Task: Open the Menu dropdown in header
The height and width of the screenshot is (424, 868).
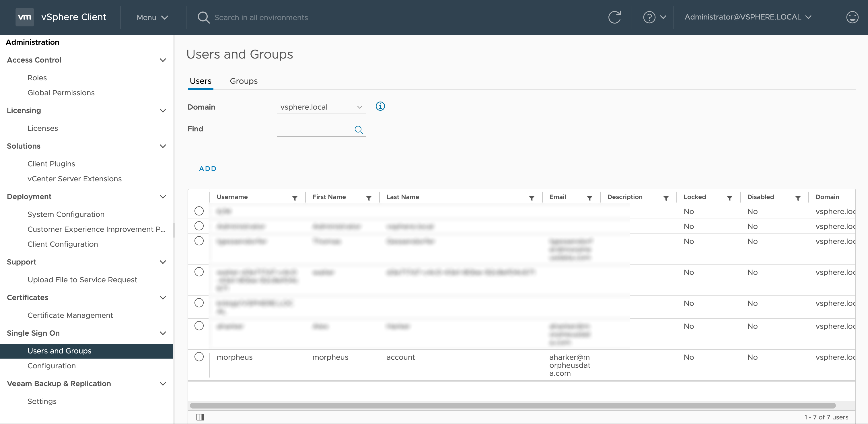Action: tap(152, 17)
